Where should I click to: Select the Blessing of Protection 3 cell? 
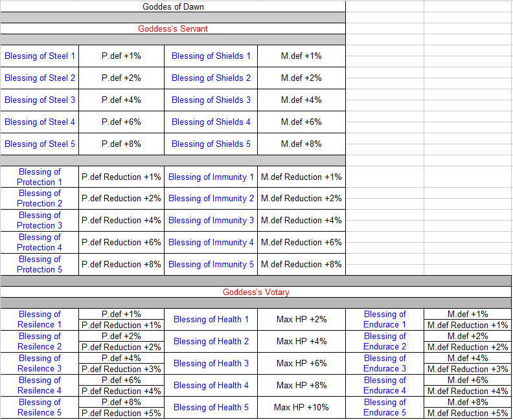point(40,221)
